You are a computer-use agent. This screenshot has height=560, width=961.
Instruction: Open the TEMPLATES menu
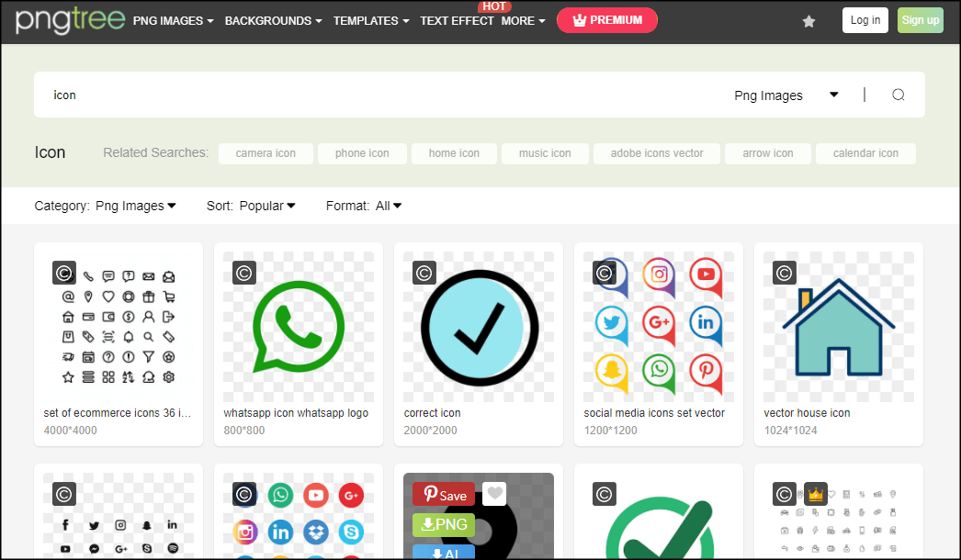(x=371, y=21)
